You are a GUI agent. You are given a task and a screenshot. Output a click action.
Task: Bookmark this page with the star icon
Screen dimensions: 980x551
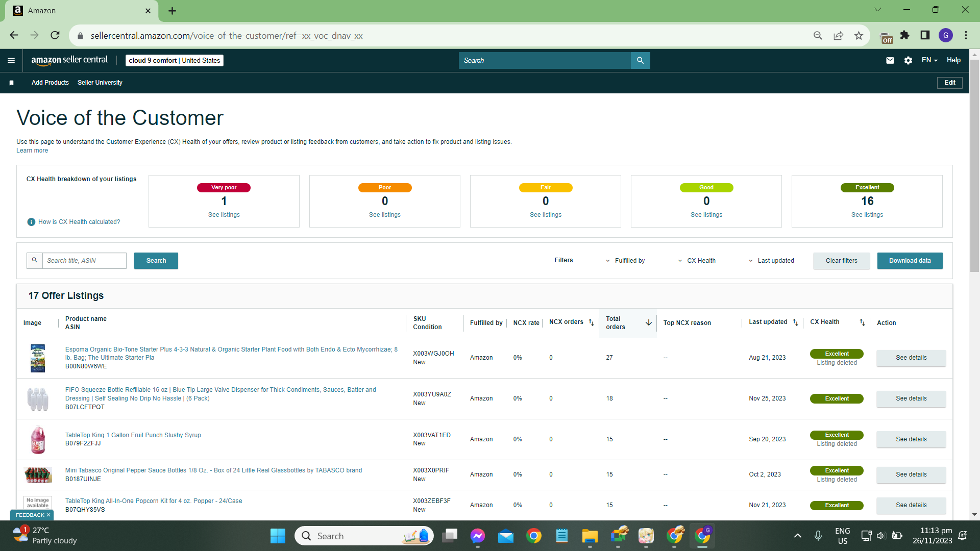[x=859, y=35]
